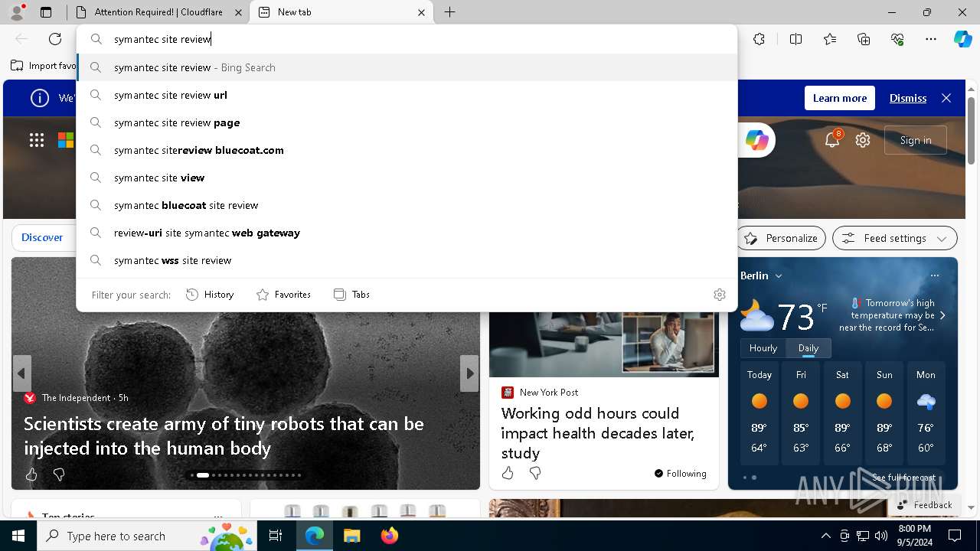Open the Extensions puzzle icon
Image resolution: width=980 pixels, height=551 pixels.
[x=759, y=39]
